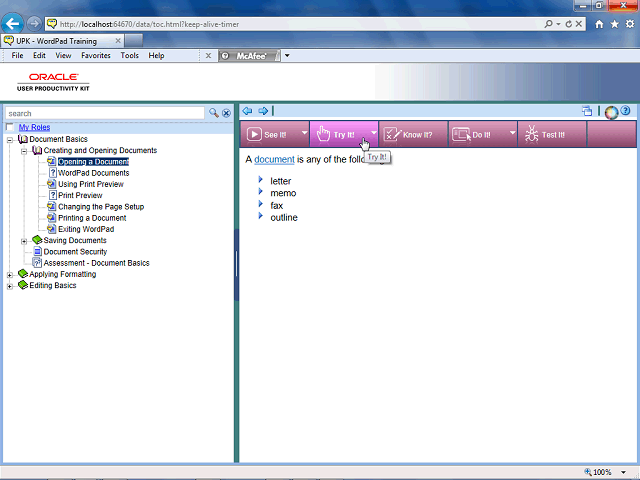Select Opening a Document topic
Image resolution: width=640 pixels, height=480 pixels.
(93, 162)
